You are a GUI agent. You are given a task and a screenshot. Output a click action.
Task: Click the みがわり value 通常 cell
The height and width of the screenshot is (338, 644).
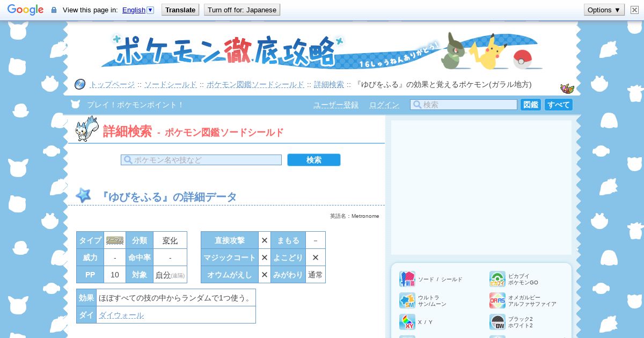coord(316,275)
